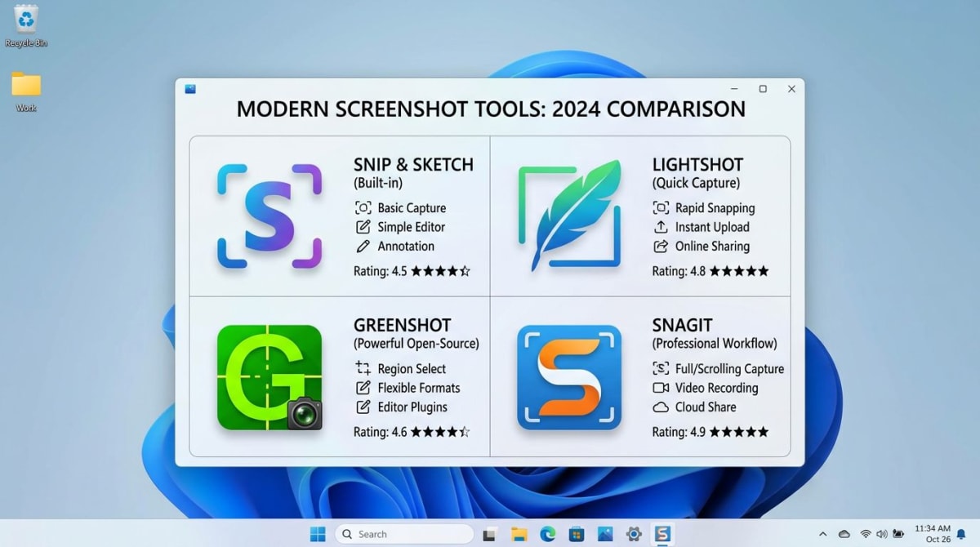Click the LIGHTSHOT heading
Screen dimensions: 980x547
click(698, 164)
